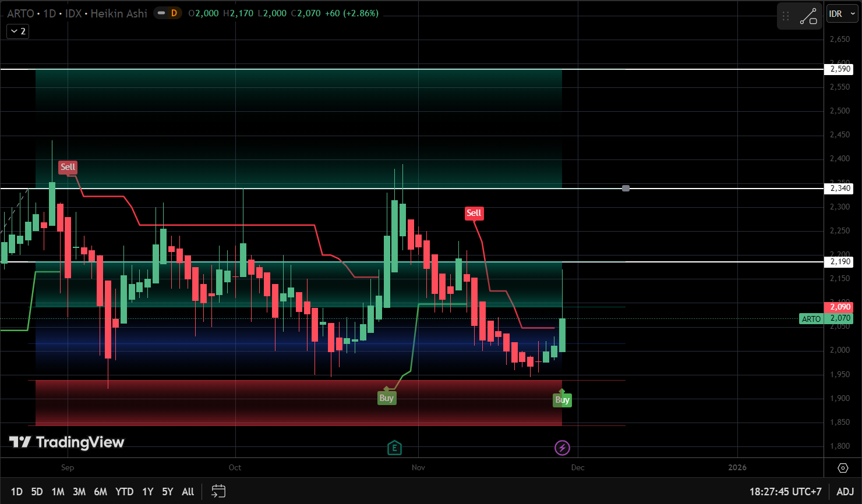Toggle the ADJ adjusted data button

click(845, 492)
